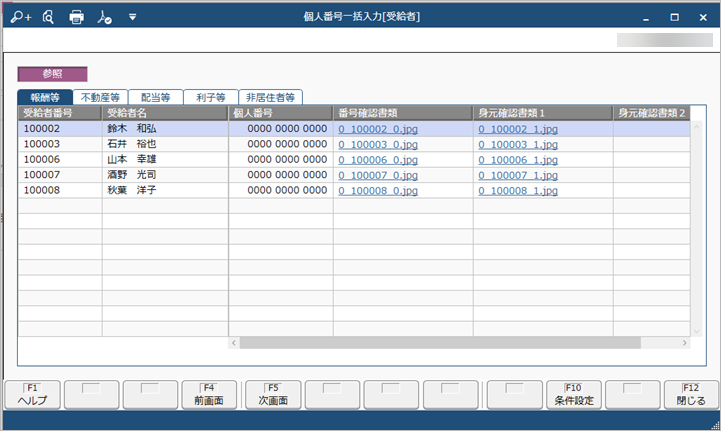721x431 pixels.
Task: Open link 0_100002_0.jpg
Action: point(377,129)
